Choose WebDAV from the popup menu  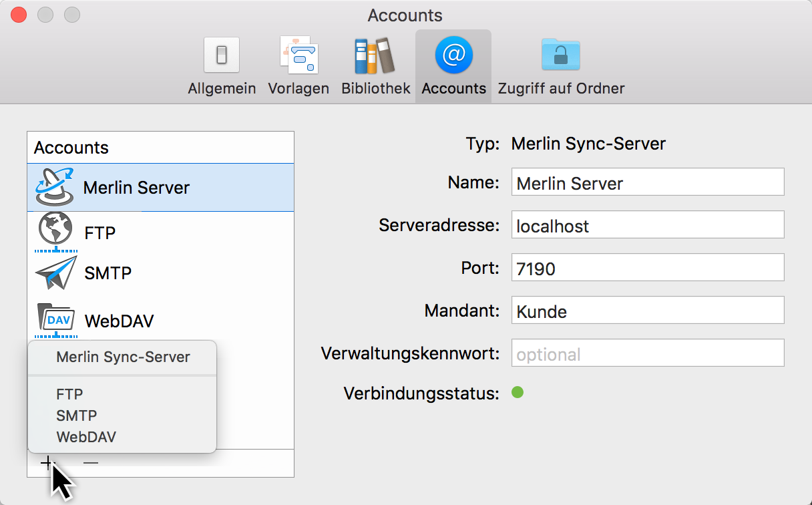(x=86, y=437)
